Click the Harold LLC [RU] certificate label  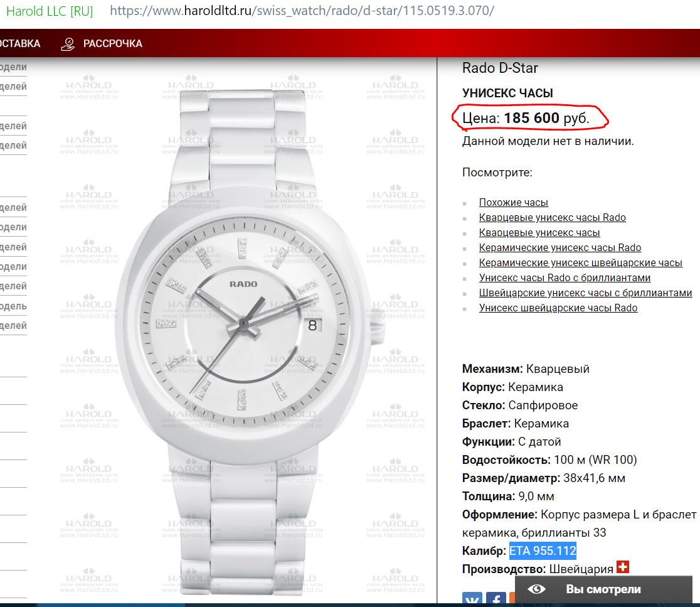tap(49, 11)
